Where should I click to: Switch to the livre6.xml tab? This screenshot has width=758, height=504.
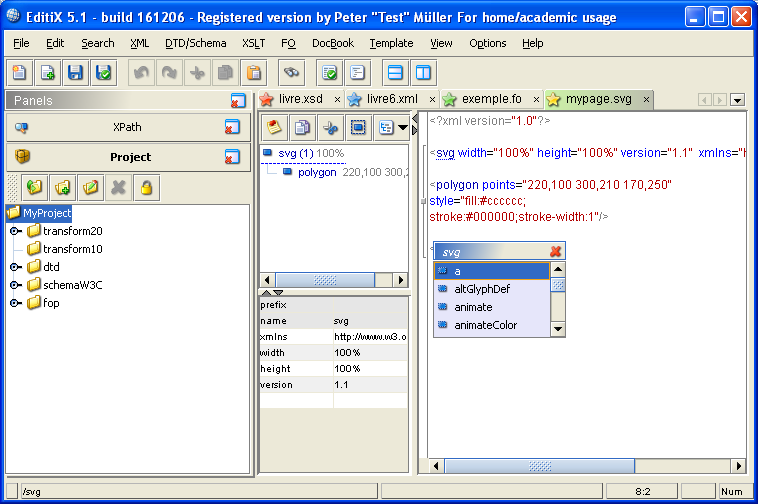[392, 99]
